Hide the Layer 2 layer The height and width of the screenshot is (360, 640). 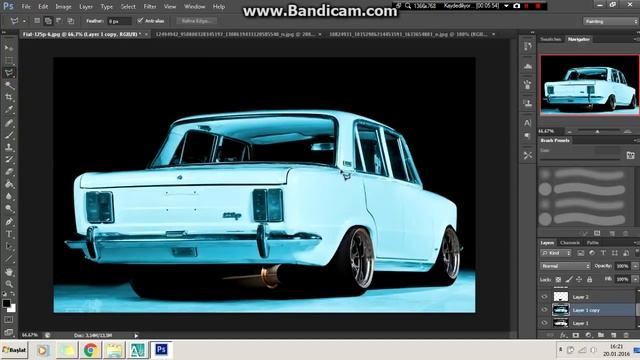544,297
